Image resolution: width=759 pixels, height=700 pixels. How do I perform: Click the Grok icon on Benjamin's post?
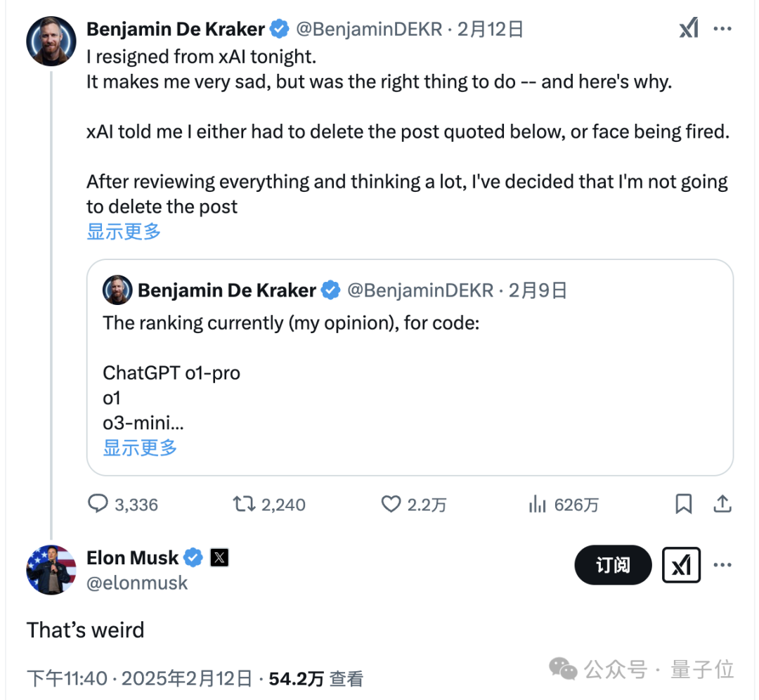click(x=688, y=28)
